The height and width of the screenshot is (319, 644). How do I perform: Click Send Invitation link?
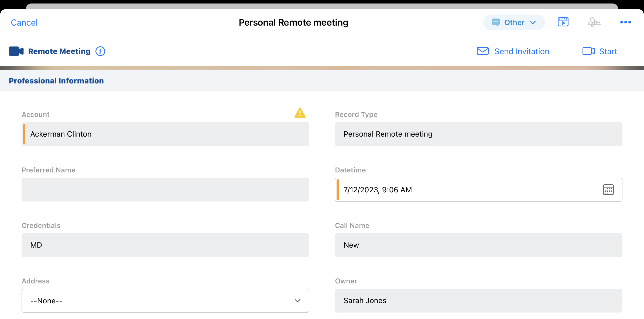point(522,51)
